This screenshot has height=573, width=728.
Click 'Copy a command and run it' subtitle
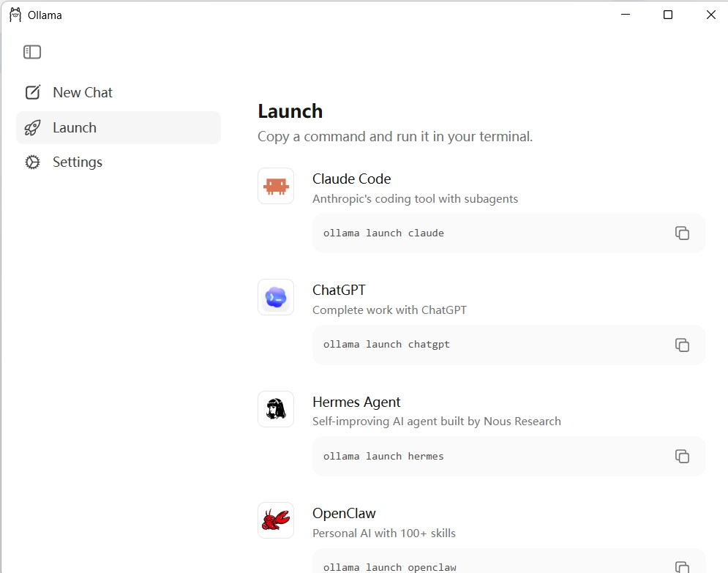coord(395,137)
